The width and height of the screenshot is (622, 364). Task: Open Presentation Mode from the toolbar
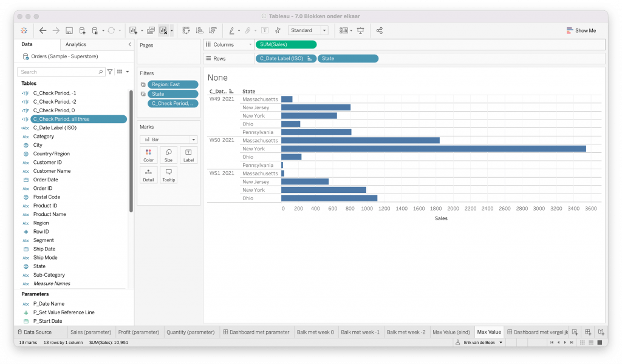click(x=360, y=30)
